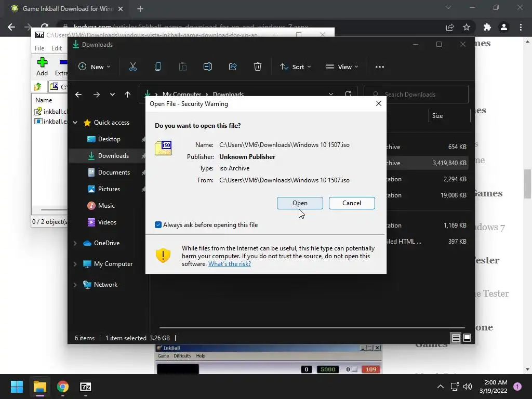Click the Delete trash icon in Explorer toolbar
Screen dimensions: 532x399
[x=258, y=67]
